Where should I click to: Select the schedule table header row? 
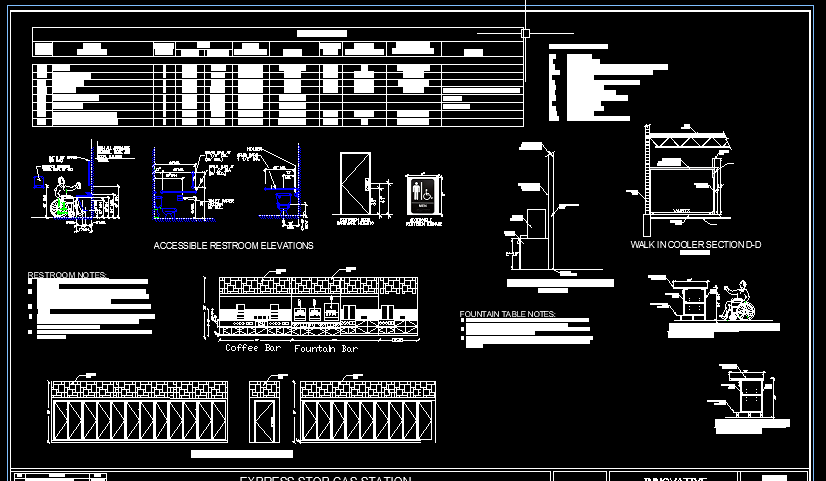pos(278,47)
